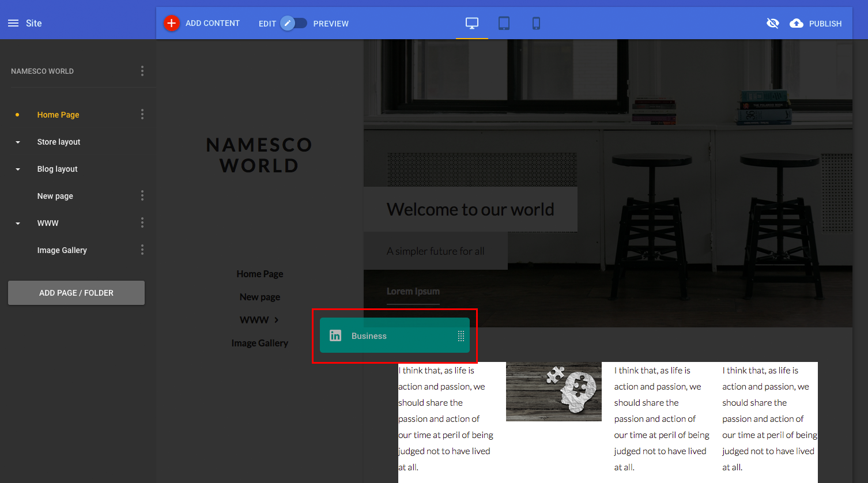Expand WWW submenu chevron in navigation
This screenshot has height=483, width=868.
(x=277, y=320)
